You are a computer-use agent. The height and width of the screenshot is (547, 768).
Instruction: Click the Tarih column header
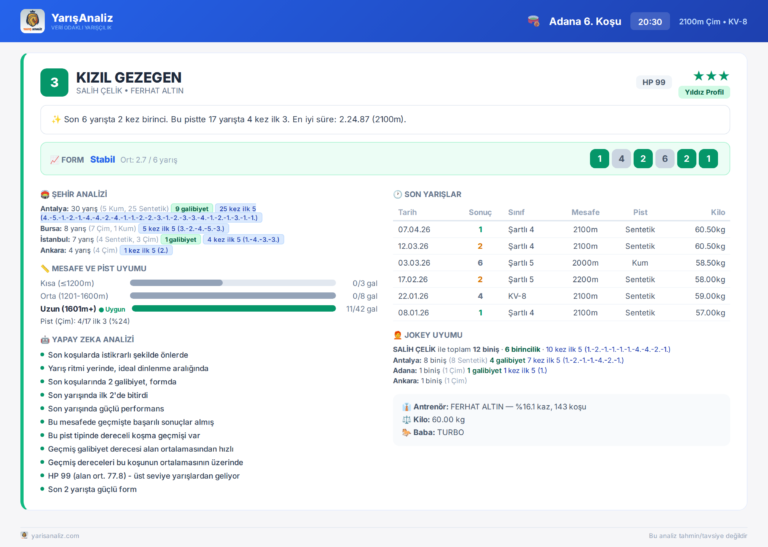point(407,212)
